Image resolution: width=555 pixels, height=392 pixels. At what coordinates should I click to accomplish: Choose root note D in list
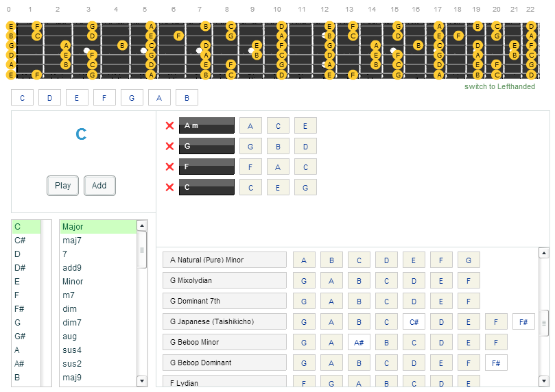(27, 254)
